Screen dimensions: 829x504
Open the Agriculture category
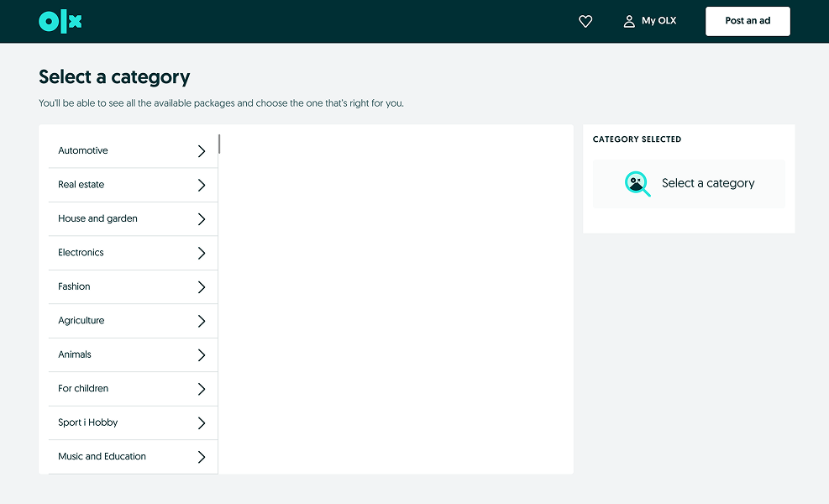[134, 321]
